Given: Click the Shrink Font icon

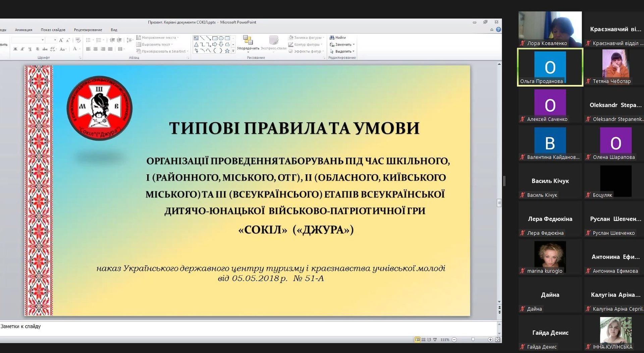Looking at the screenshot, I should (68, 40).
